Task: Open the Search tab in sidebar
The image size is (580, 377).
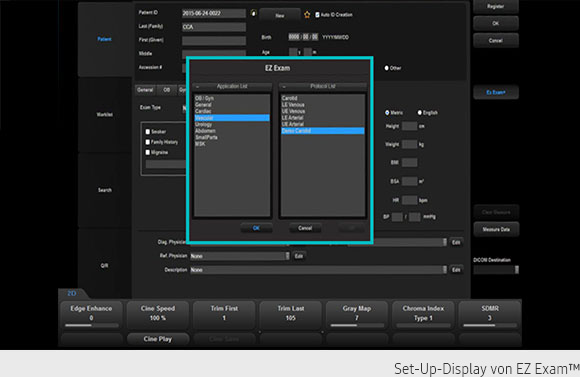Action: [105, 190]
